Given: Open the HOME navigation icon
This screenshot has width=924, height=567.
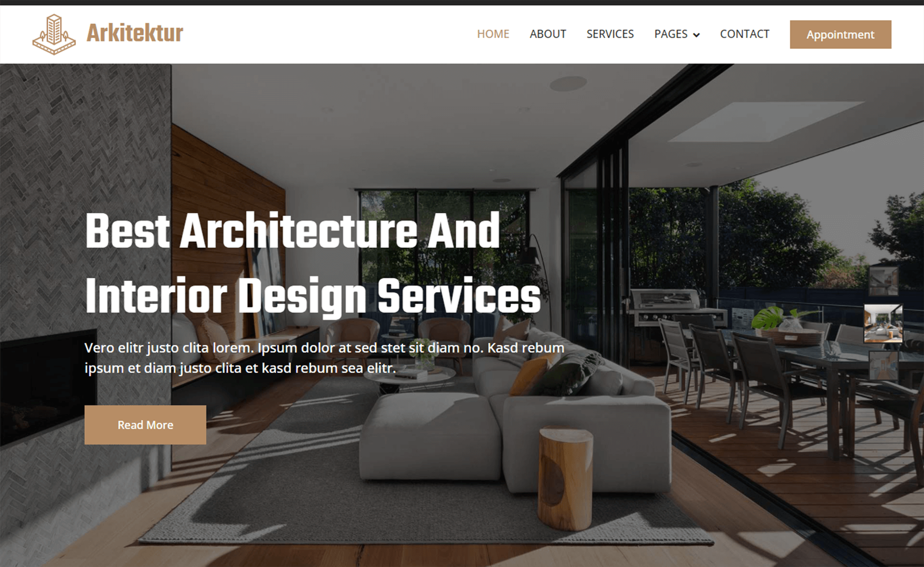Looking at the screenshot, I should click(493, 34).
